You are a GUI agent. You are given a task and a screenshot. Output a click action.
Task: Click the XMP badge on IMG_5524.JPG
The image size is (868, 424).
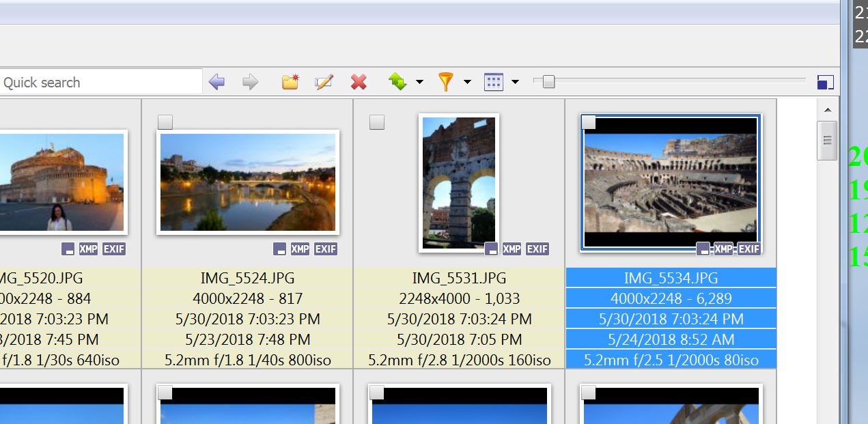[300, 249]
